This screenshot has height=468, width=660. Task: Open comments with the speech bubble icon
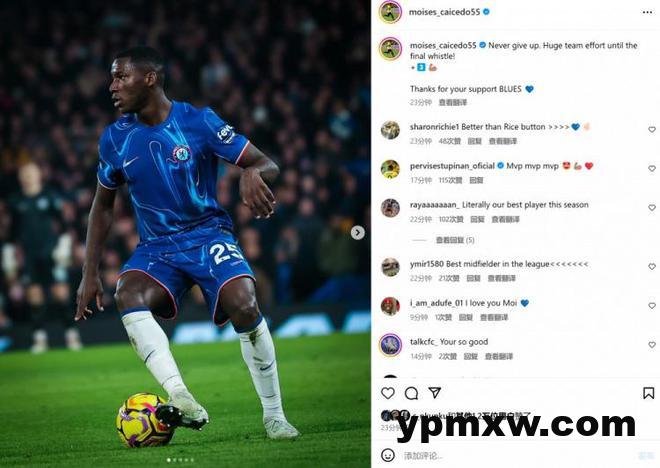pos(411,394)
